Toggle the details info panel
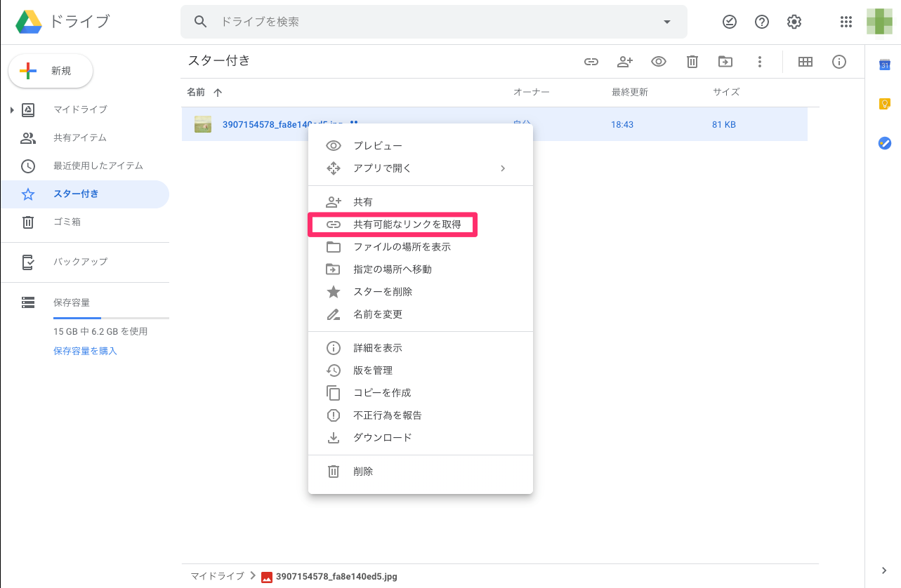Image resolution: width=901 pixels, height=588 pixels. (x=839, y=62)
